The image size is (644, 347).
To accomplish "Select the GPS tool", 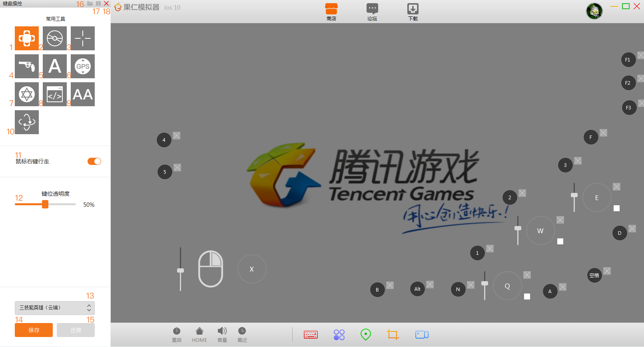I will (x=83, y=66).
